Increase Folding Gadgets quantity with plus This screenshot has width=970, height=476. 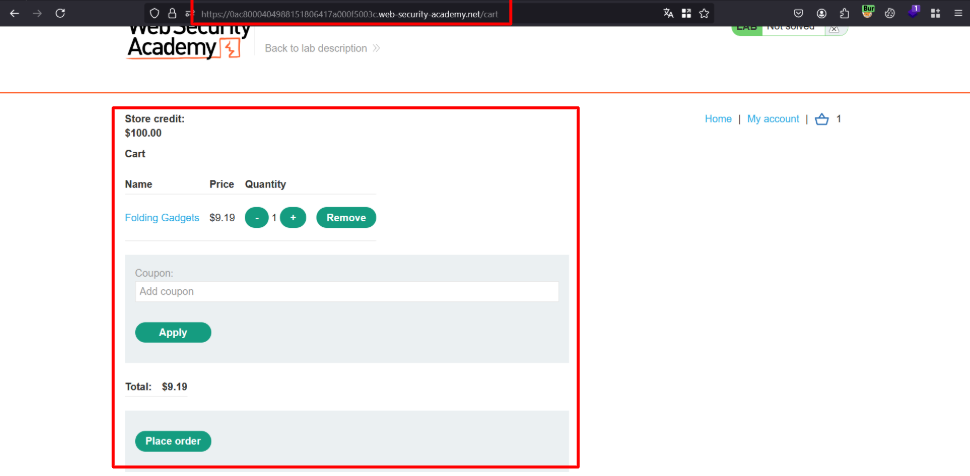[293, 217]
